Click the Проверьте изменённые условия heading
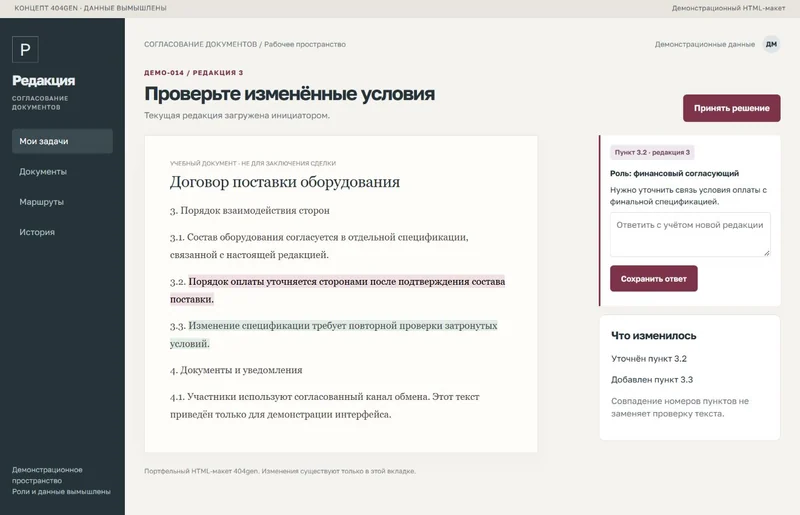The width and height of the screenshot is (800, 515). pyautogui.click(x=289, y=94)
